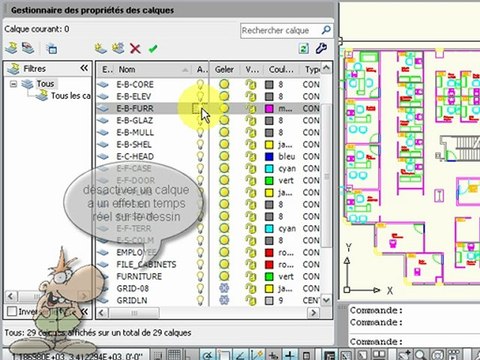Toggle the GRID-08 layer light bulb

pyautogui.click(x=200, y=288)
